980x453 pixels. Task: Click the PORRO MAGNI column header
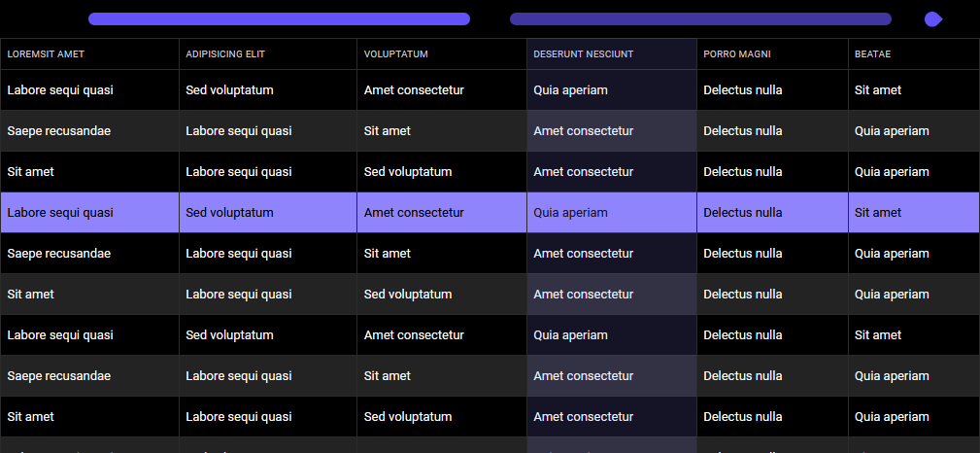pyautogui.click(x=737, y=54)
